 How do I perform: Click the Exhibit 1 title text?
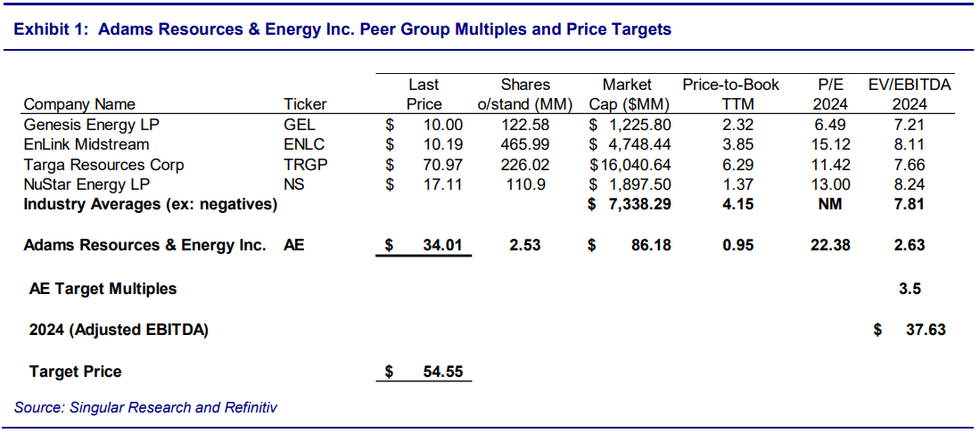pyautogui.click(x=342, y=29)
